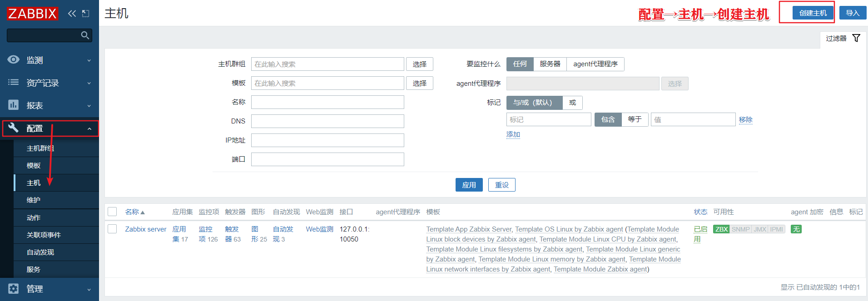Click the inventory list icon
This screenshot has width=868, height=301.
pos(14,82)
